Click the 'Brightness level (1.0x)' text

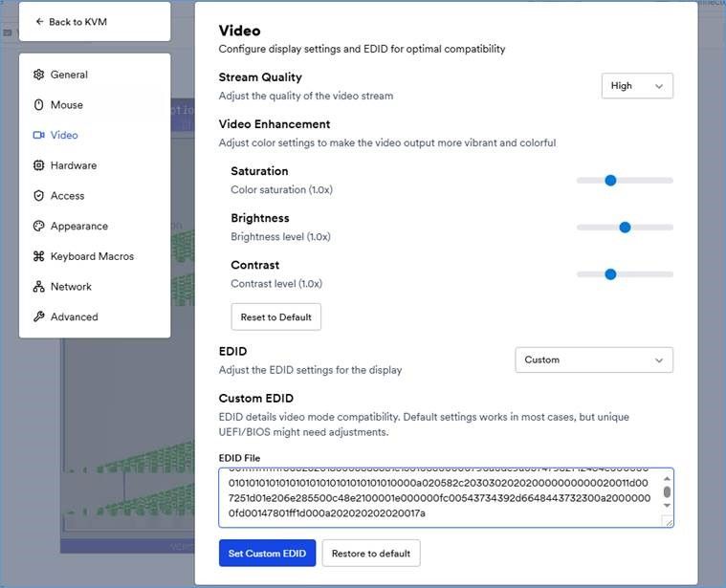280,237
